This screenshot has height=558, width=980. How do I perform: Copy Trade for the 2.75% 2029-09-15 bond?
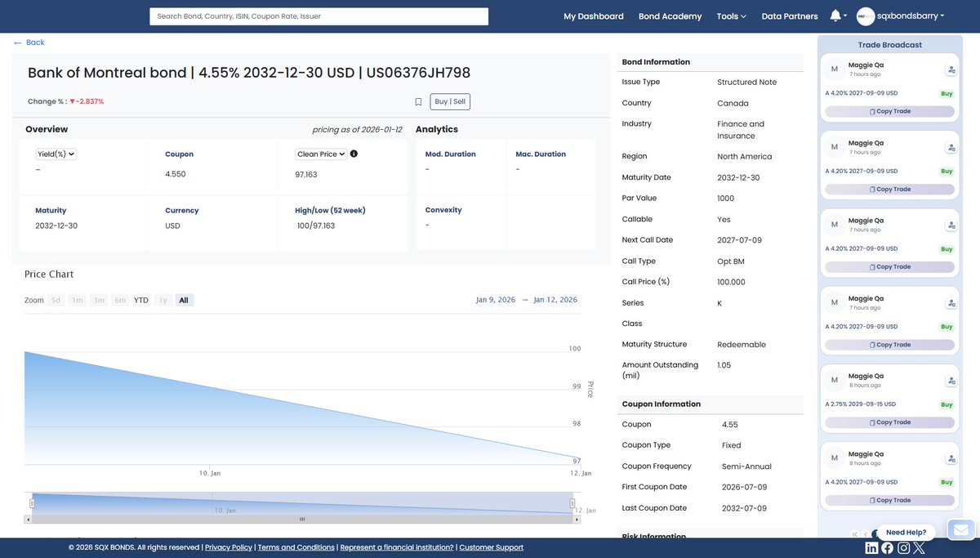coord(889,422)
